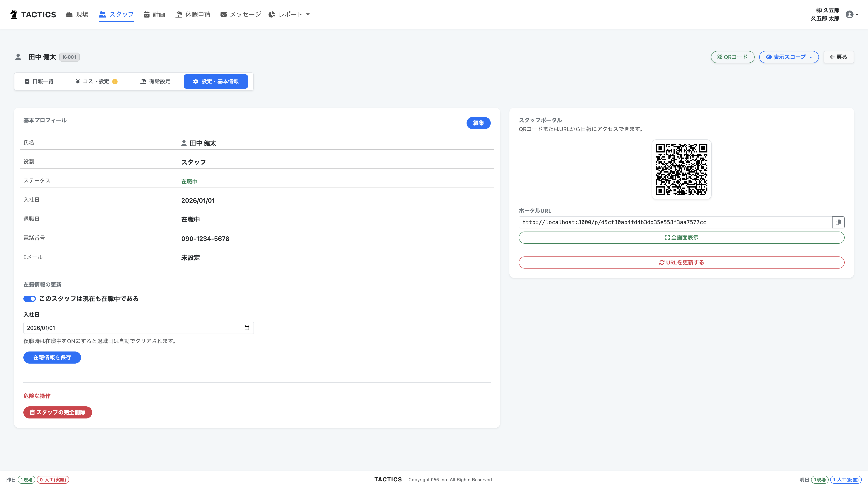The height and width of the screenshot is (488, 868).
Task: Click the TACTICS chess knight logo
Action: [14, 14]
